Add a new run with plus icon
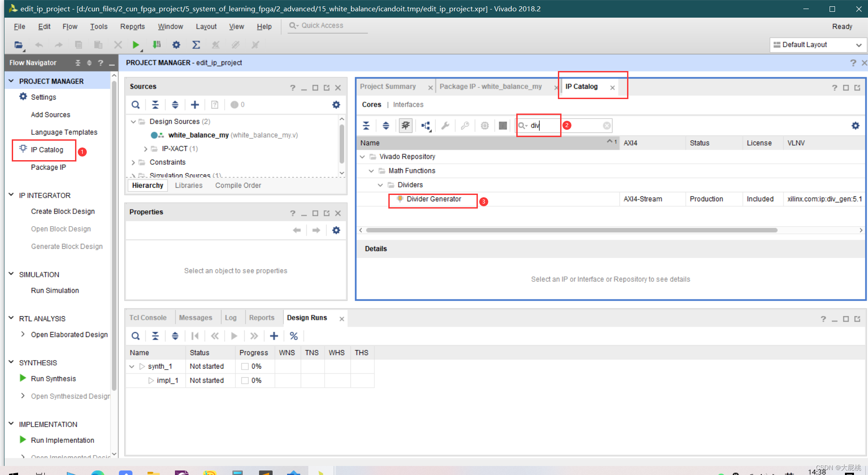 click(274, 336)
